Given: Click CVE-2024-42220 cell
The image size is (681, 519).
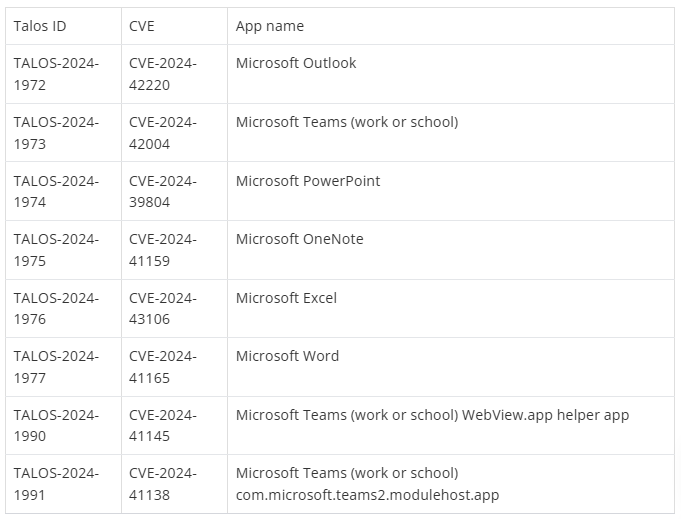Looking at the screenshot, I should 163,74.
